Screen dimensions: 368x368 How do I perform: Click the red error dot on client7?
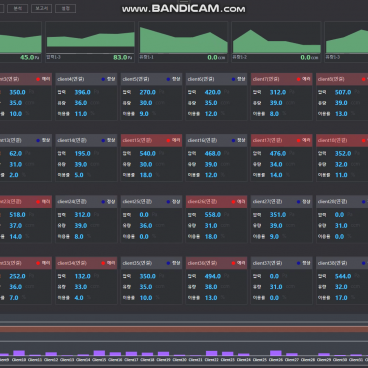tap(298, 79)
